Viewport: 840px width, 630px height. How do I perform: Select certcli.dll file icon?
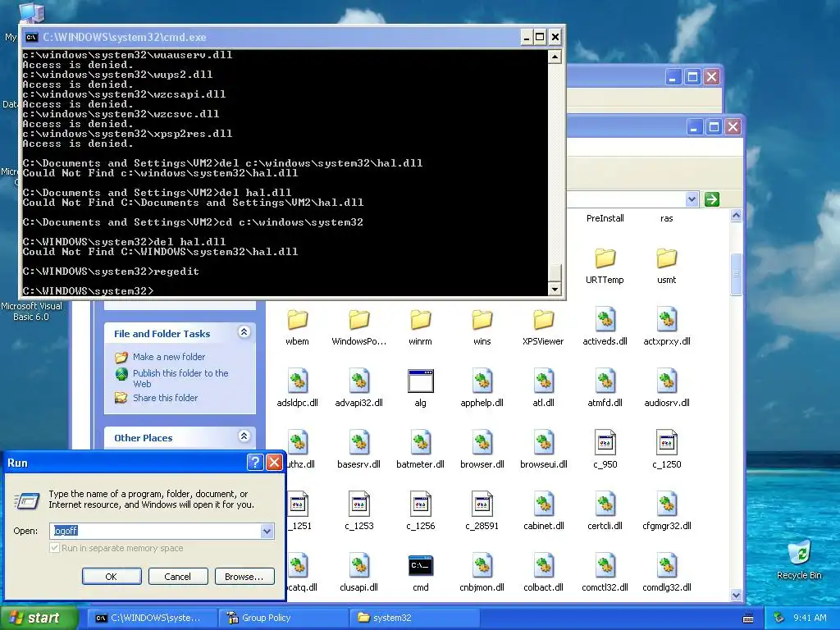(605, 504)
